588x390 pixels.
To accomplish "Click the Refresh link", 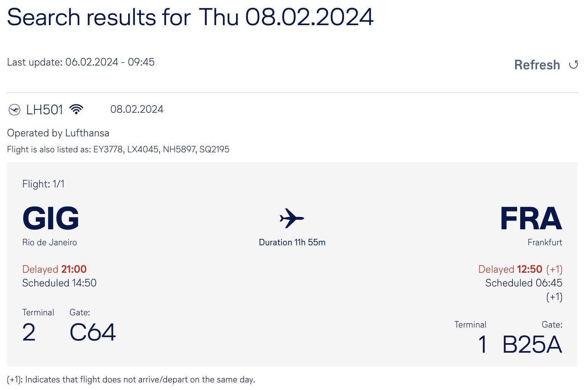I will (x=537, y=65).
